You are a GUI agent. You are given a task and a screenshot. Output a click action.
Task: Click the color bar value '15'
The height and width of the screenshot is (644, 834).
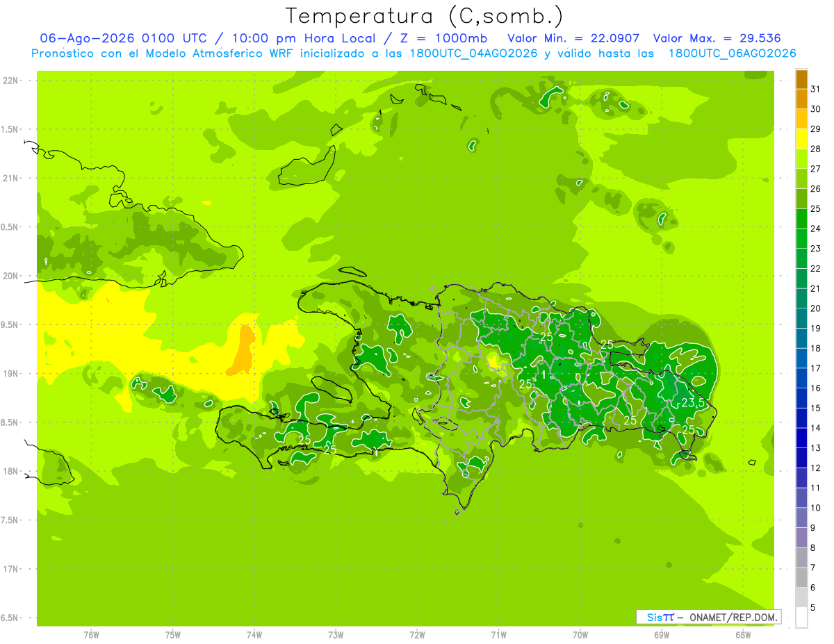815,408
